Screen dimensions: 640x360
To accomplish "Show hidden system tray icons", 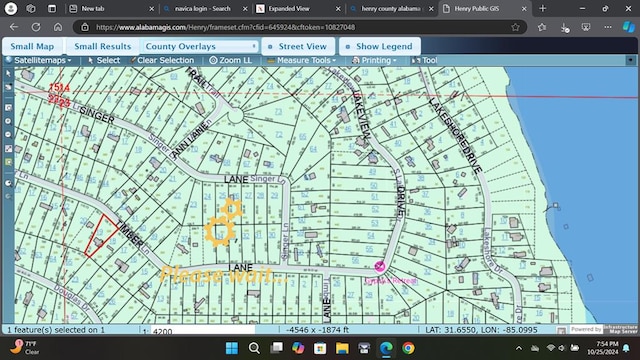I will (x=519, y=348).
